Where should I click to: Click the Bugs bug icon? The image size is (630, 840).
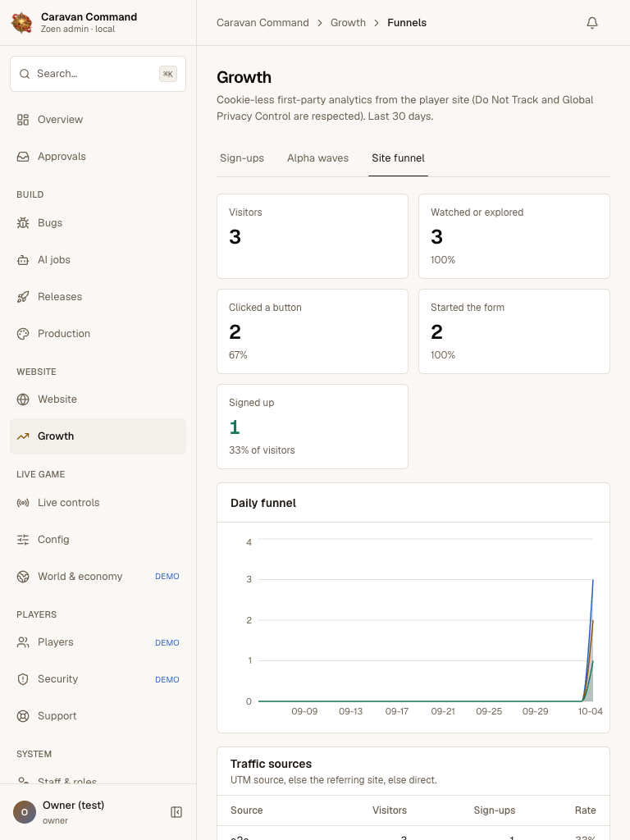(23, 223)
